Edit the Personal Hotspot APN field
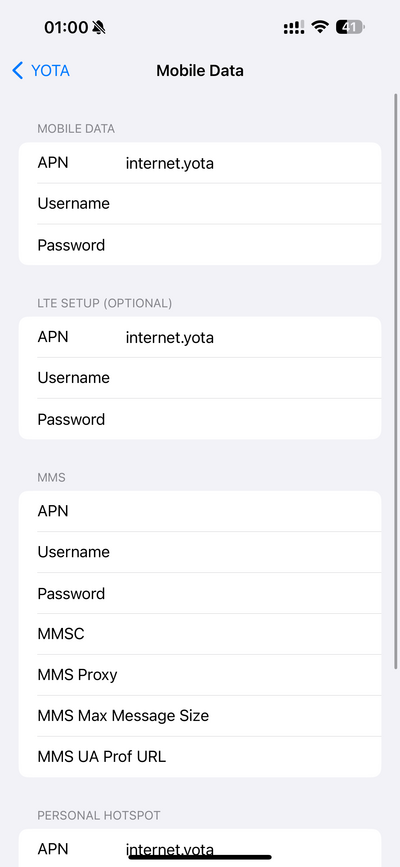Image resolution: width=400 pixels, height=867 pixels. point(200,848)
